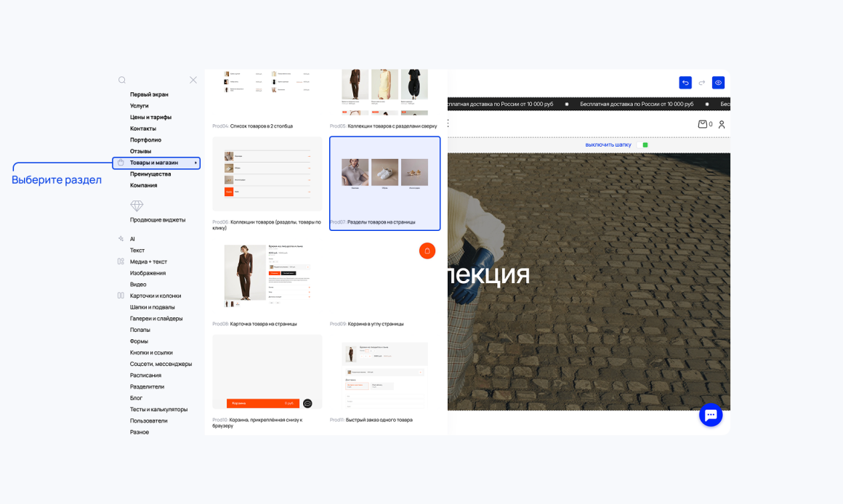Choose Prod06 Коллекции товаров thumbnail
Viewport: 843px width, 504px height.
coord(267,174)
